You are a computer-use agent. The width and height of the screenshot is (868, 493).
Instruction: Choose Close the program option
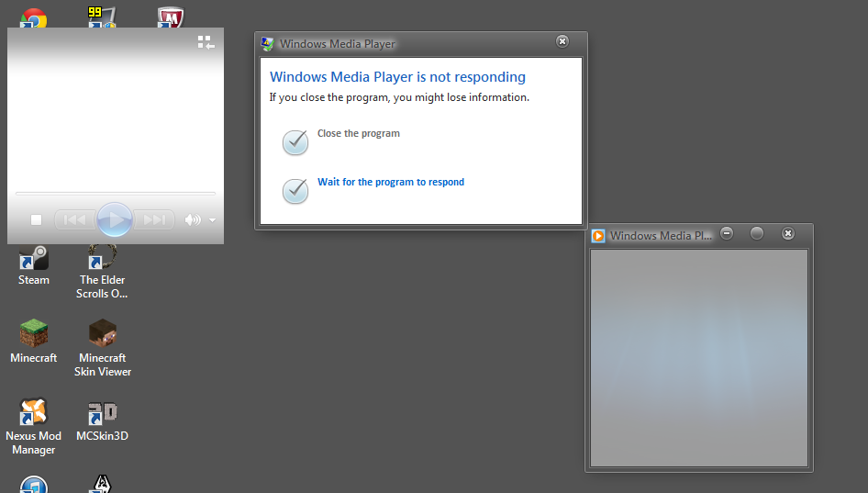click(x=358, y=133)
